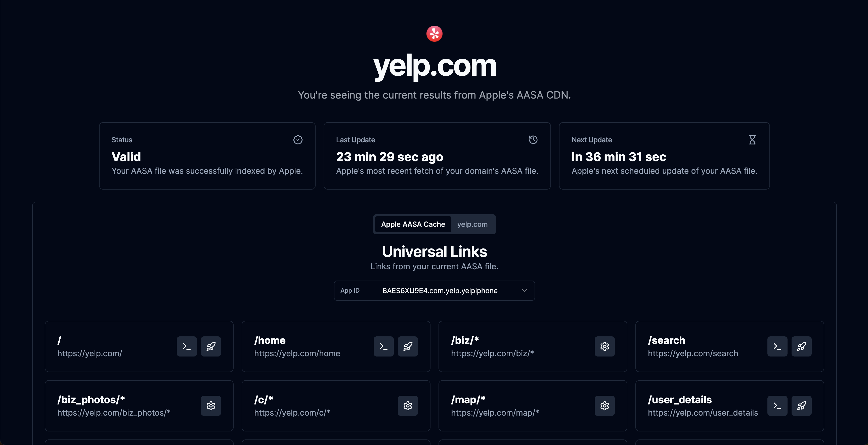This screenshot has width=868, height=445.
Task: Click the rocket icon for /home link
Action: pyautogui.click(x=408, y=346)
